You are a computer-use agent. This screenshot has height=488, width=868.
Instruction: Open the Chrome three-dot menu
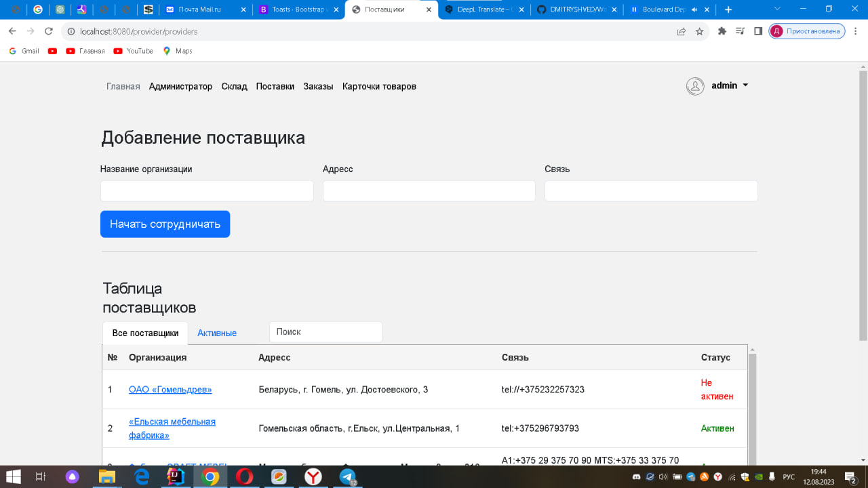pos(856,31)
